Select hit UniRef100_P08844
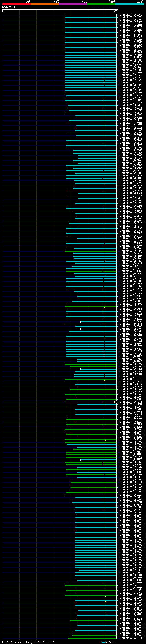146x644 pixels. coord(131,211)
